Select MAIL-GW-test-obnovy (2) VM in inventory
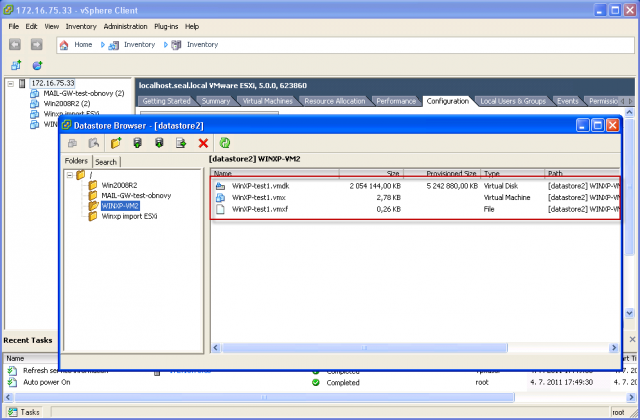The width and height of the screenshot is (640, 420). (84, 93)
